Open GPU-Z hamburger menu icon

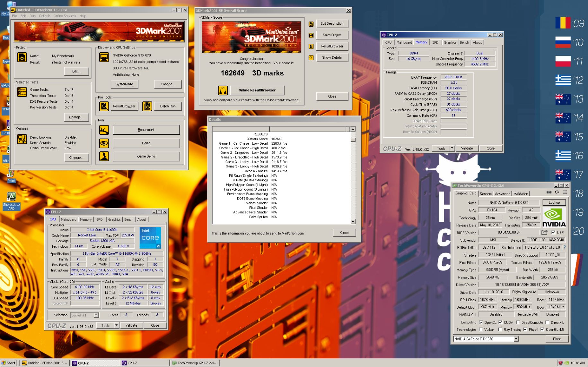[x=565, y=192]
